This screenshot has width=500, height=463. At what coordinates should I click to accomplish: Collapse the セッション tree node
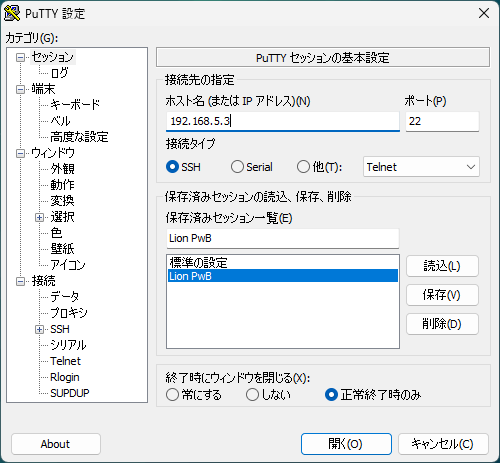click(20, 57)
